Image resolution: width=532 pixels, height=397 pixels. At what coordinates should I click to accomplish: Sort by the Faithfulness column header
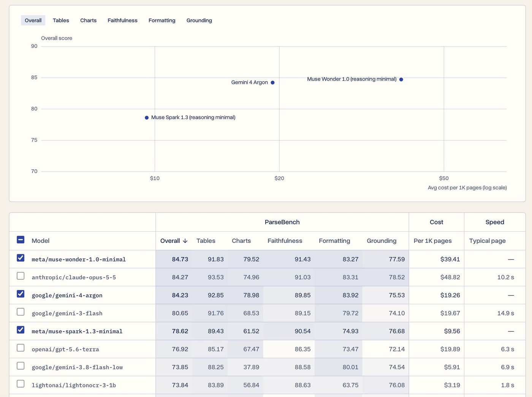(x=285, y=241)
